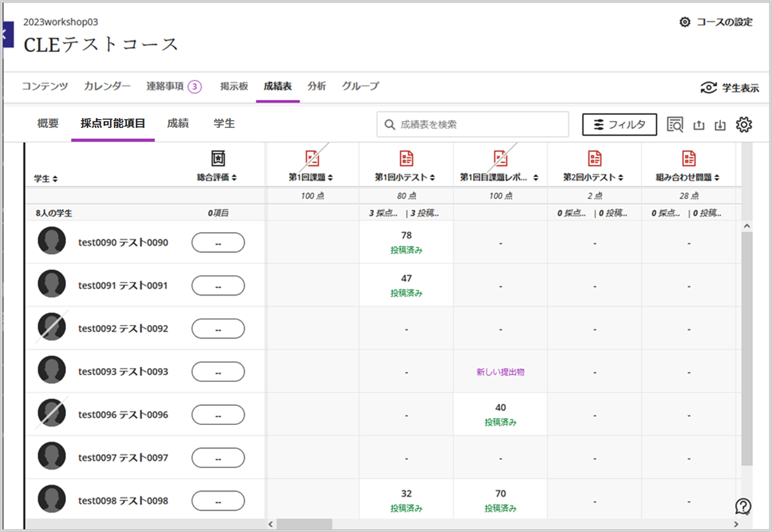This screenshot has height=532, width=772.
Task: Switch to 概要 sub-tab
Action: (x=48, y=124)
